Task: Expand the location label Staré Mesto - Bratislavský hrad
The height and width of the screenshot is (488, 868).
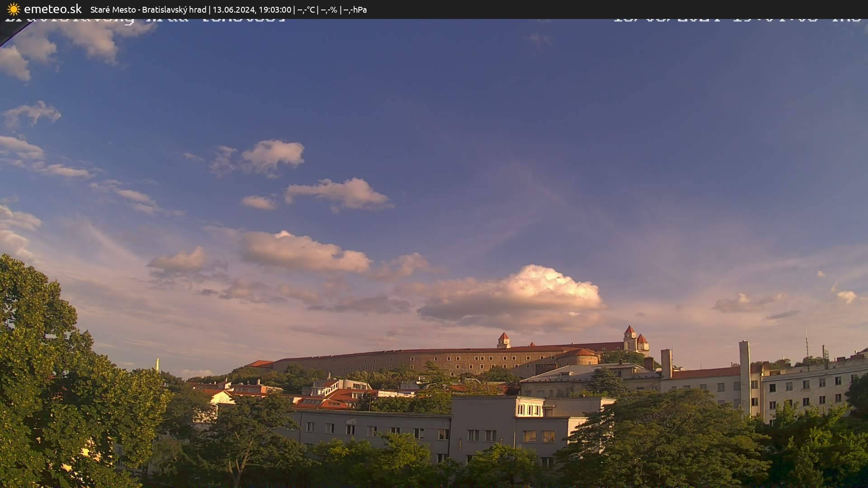Action: click(x=149, y=9)
